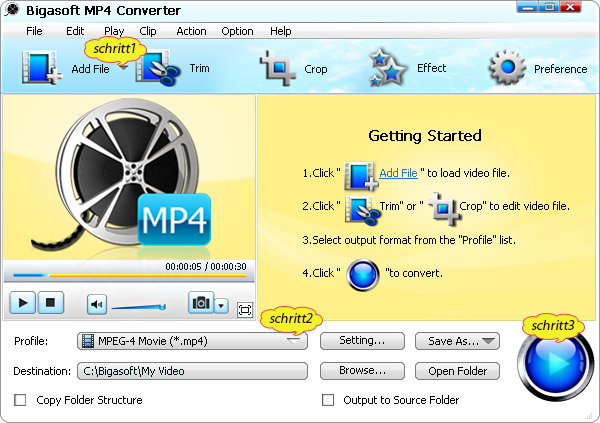Open the Effect stars icon

point(387,67)
